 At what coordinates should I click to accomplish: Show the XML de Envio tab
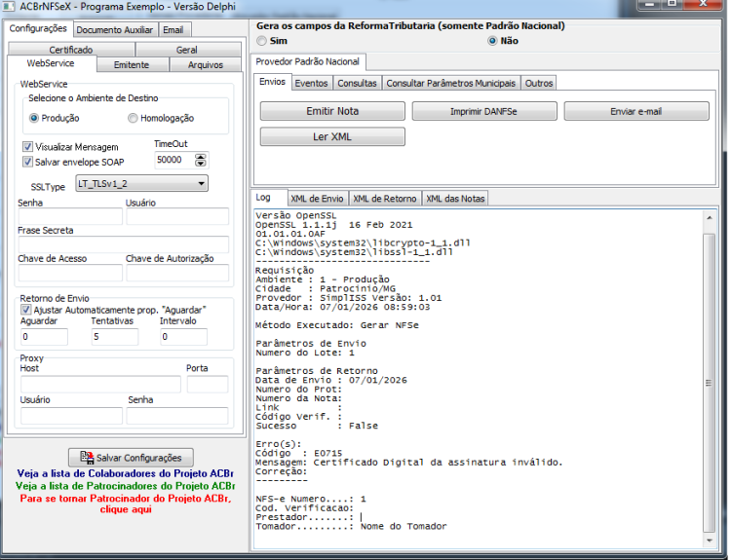tap(318, 199)
